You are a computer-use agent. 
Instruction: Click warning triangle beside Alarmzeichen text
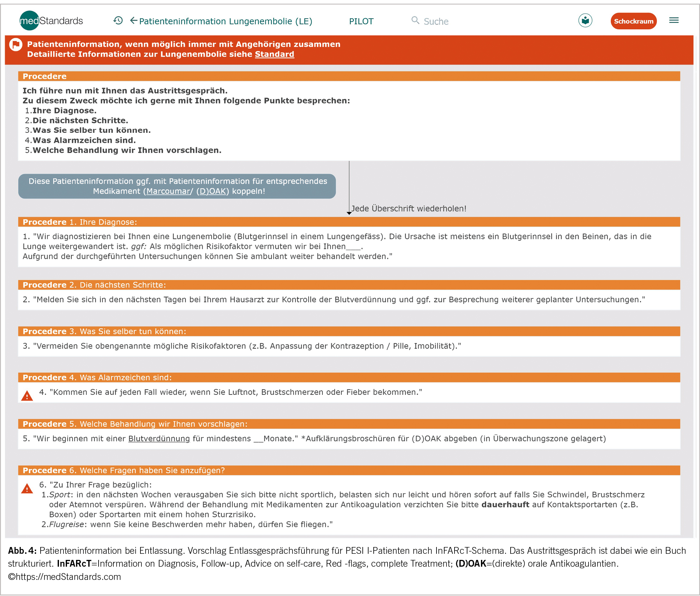point(27,396)
